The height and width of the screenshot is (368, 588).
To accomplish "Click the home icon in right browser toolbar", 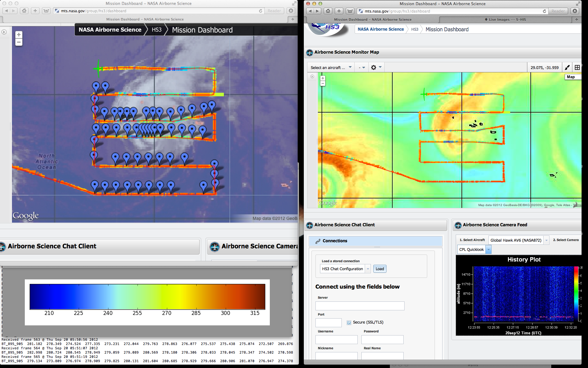I will 328,11.
